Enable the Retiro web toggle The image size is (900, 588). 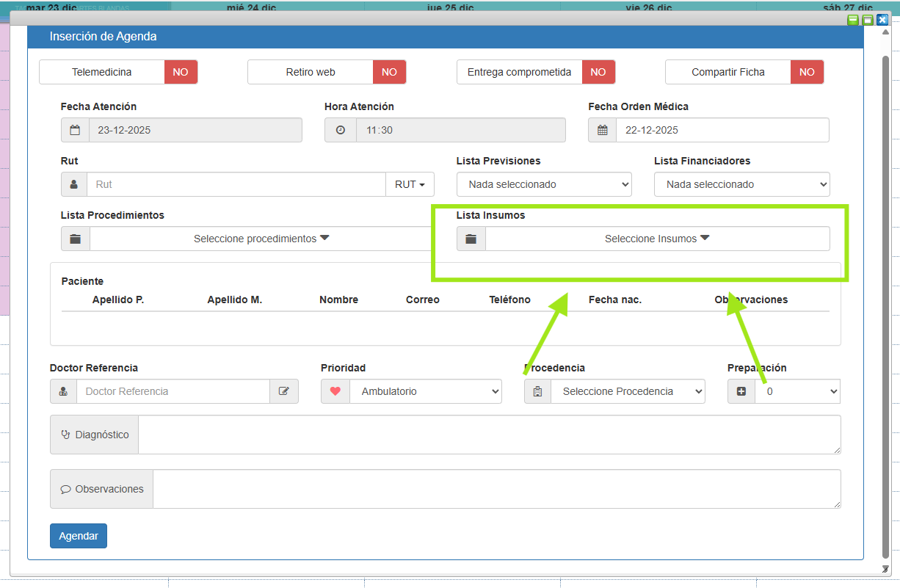(x=389, y=72)
